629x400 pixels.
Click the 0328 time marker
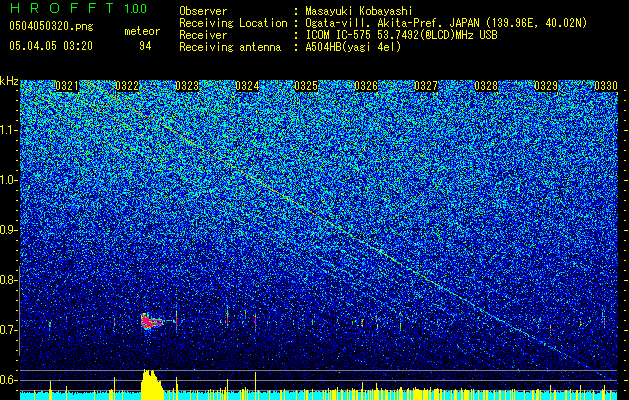(x=486, y=86)
